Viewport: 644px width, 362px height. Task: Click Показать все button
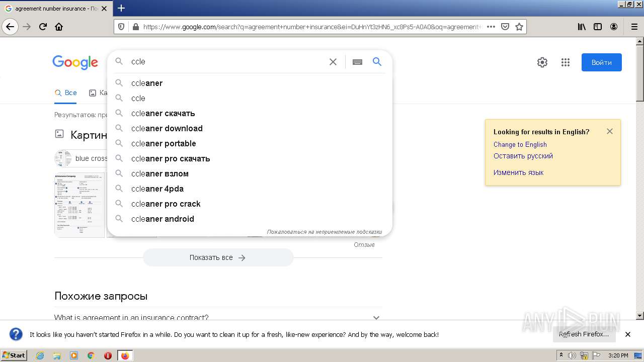click(218, 257)
